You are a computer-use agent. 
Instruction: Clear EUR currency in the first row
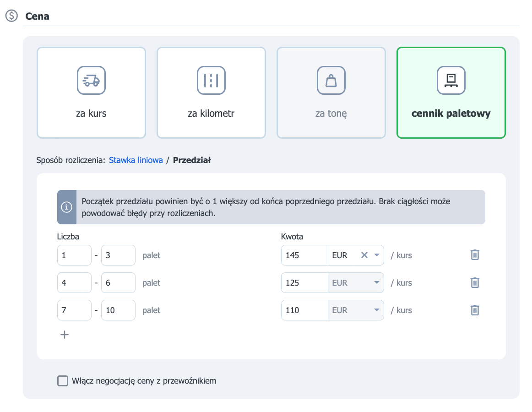(x=364, y=255)
